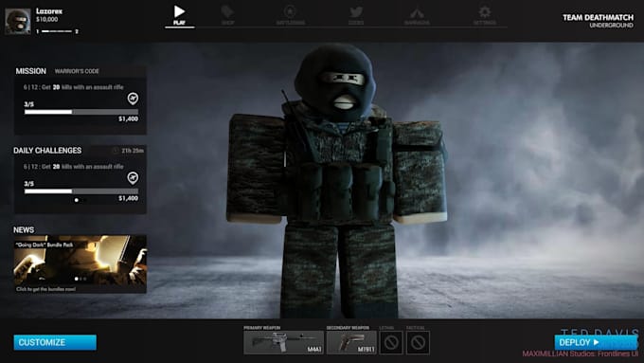Click the mission's assault rifle badge icon

tap(133, 99)
